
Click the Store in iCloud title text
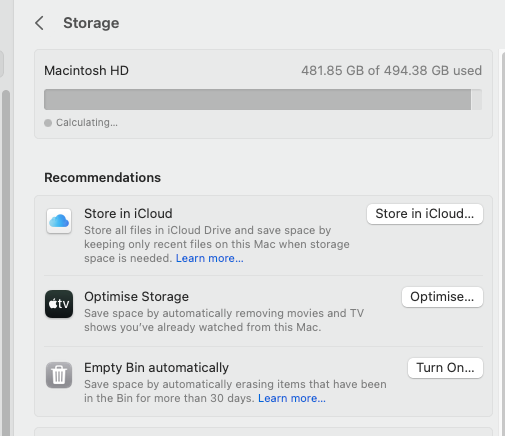128,214
